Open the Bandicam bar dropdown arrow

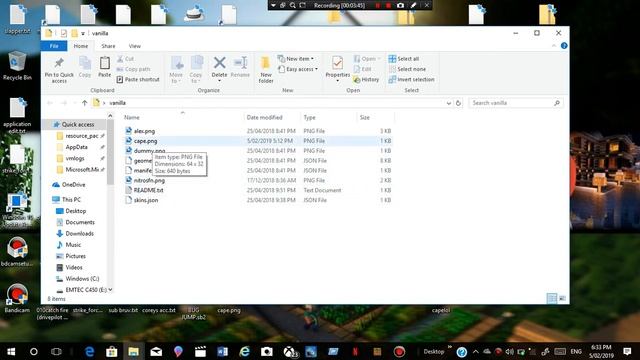click(x=273, y=5)
